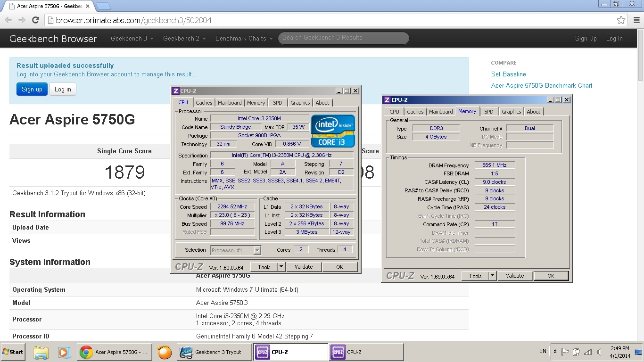Open the Set Baseline link
This screenshot has height=362, width=644.
click(508, 74)
